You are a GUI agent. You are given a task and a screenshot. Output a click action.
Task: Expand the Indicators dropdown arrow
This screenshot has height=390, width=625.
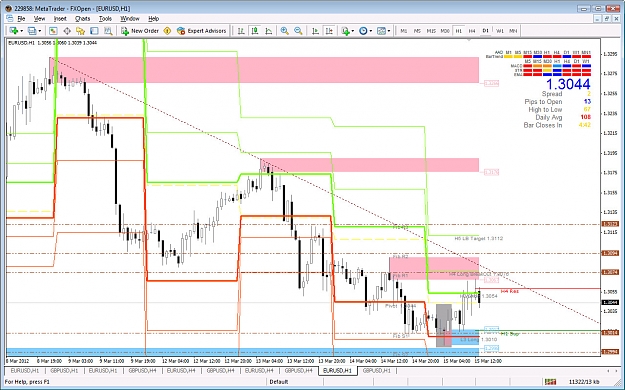tap(352, 31)
